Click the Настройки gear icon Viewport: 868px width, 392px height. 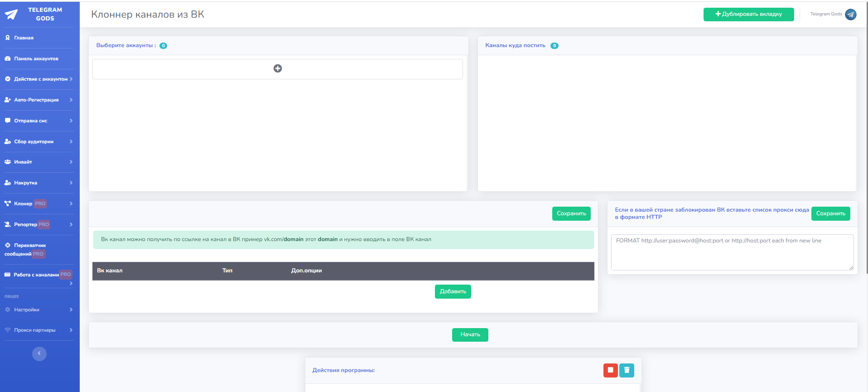(8, 310)
